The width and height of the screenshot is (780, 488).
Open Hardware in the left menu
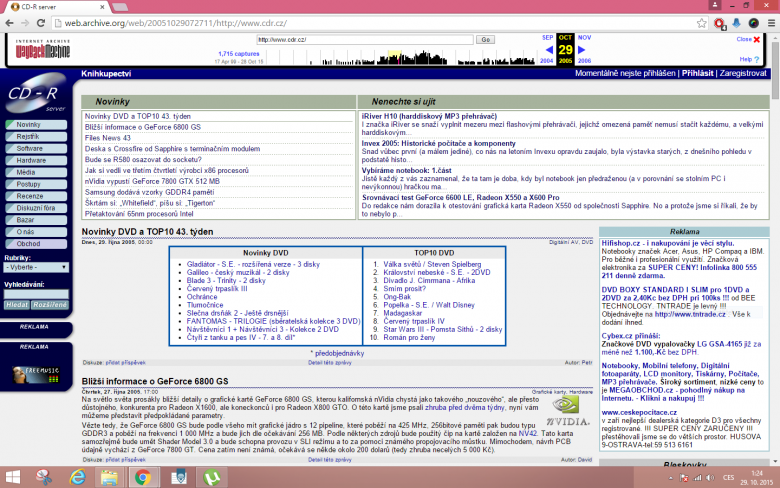(36, 160)
